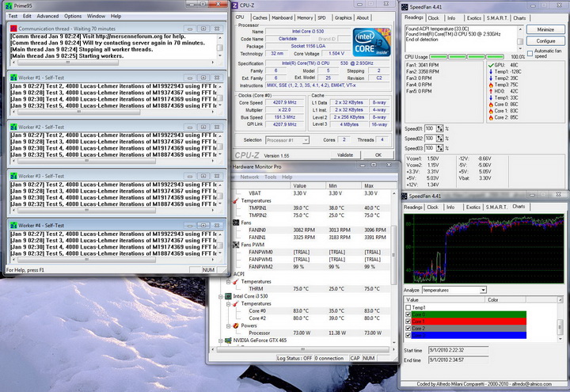Click the End time field in SpeedFan charts
Screen dimensions: 570x392
point(458,360)
